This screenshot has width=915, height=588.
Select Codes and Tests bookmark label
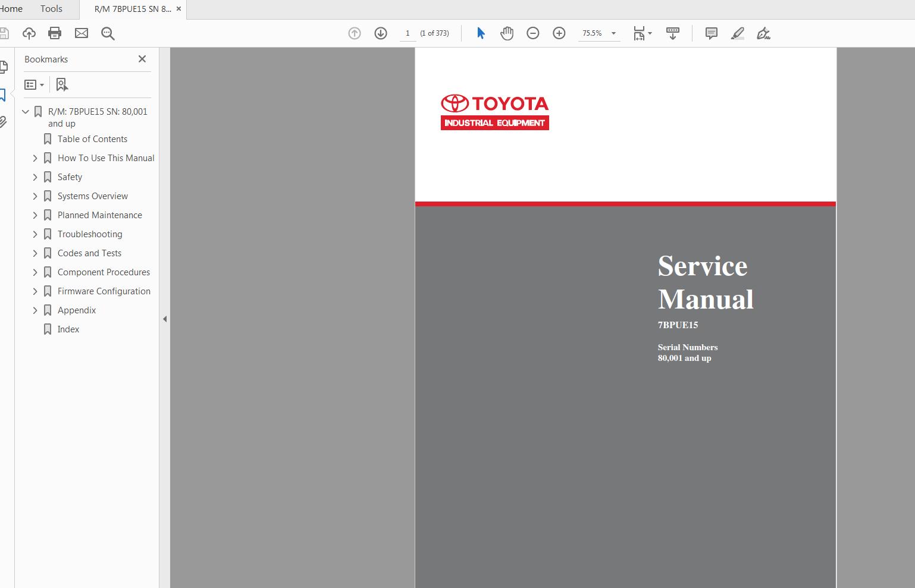point(89,253)
